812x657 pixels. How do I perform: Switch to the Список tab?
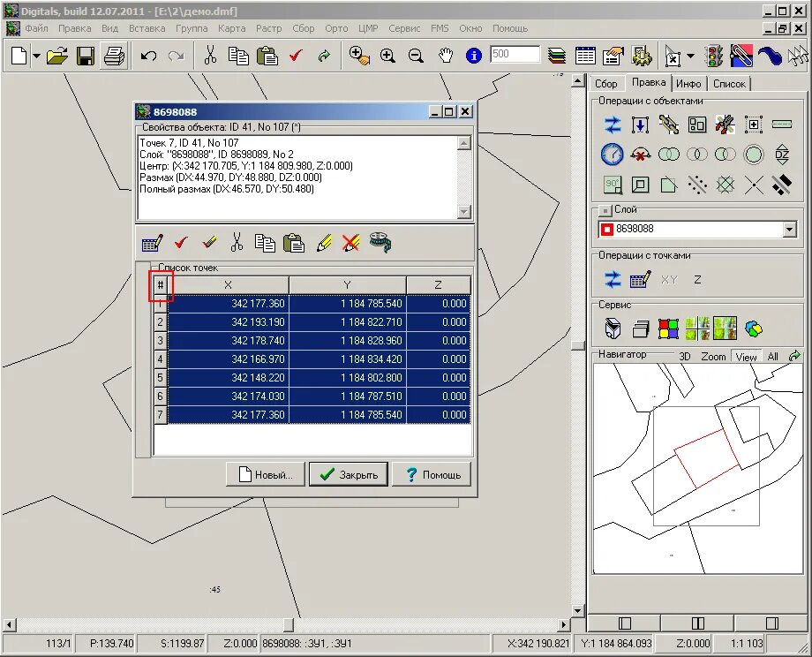[x=729, y=83]
